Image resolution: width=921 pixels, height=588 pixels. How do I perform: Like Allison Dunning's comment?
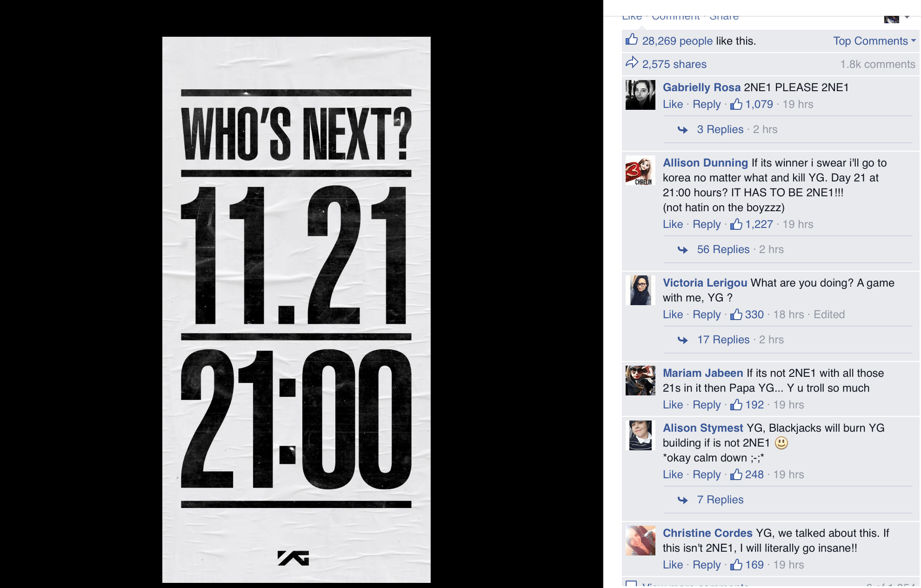673,224
